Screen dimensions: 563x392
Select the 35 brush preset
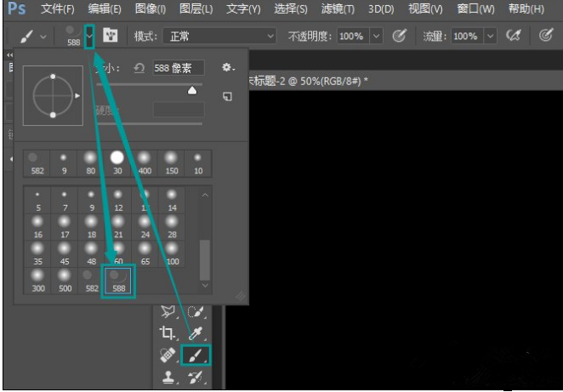point(38,253)
